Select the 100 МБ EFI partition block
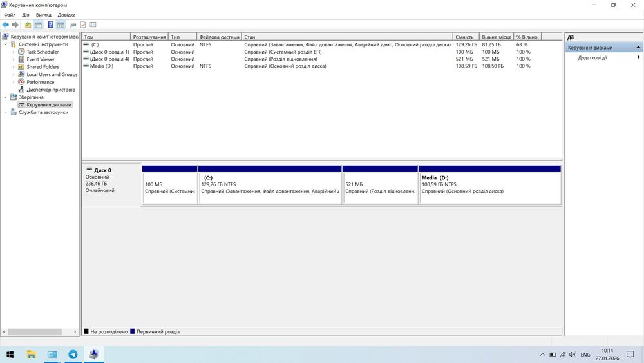This screenshot has height=363, width=644. pos(169,185)
